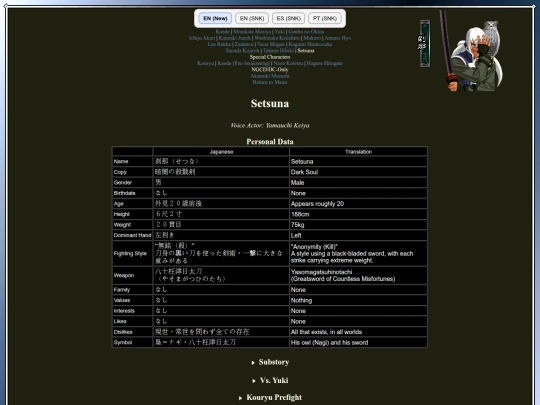Click the '75kg' weight cell
Image resolution: width=540 pixels, height=405 pixels.
(359, 225)
